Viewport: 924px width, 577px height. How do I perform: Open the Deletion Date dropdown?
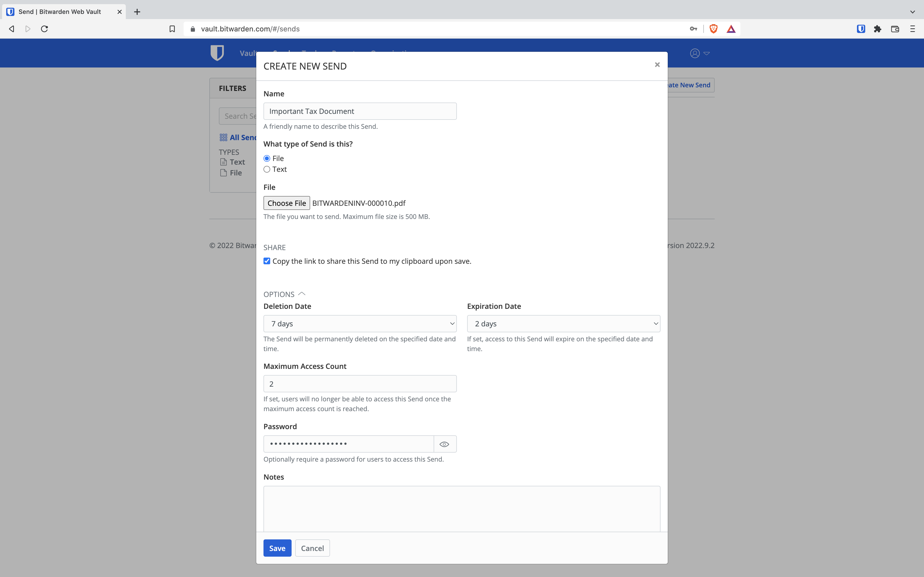click(360, 324)
